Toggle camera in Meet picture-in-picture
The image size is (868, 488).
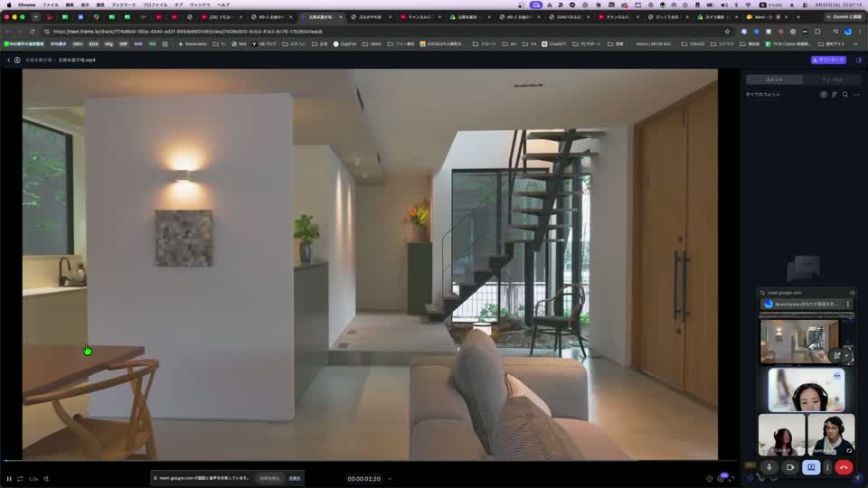790,467
